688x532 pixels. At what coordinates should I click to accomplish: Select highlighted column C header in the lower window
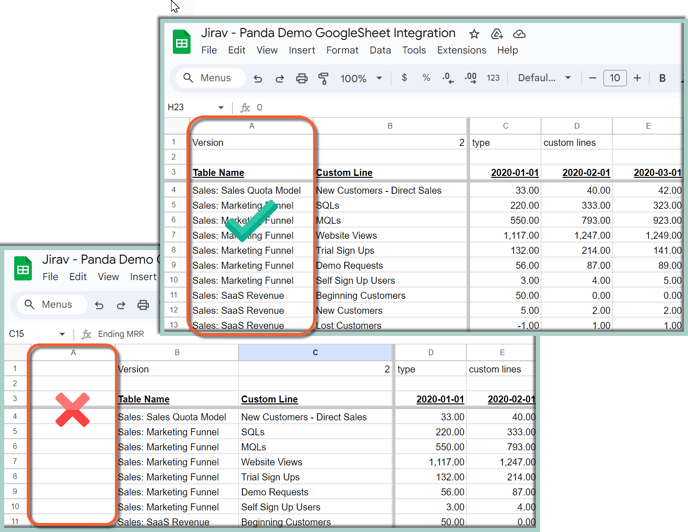click(315, 352)
